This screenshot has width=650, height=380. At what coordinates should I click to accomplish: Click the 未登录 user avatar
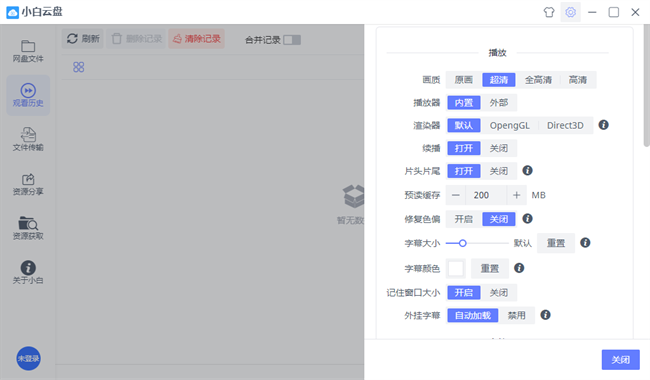coord(28,358)
